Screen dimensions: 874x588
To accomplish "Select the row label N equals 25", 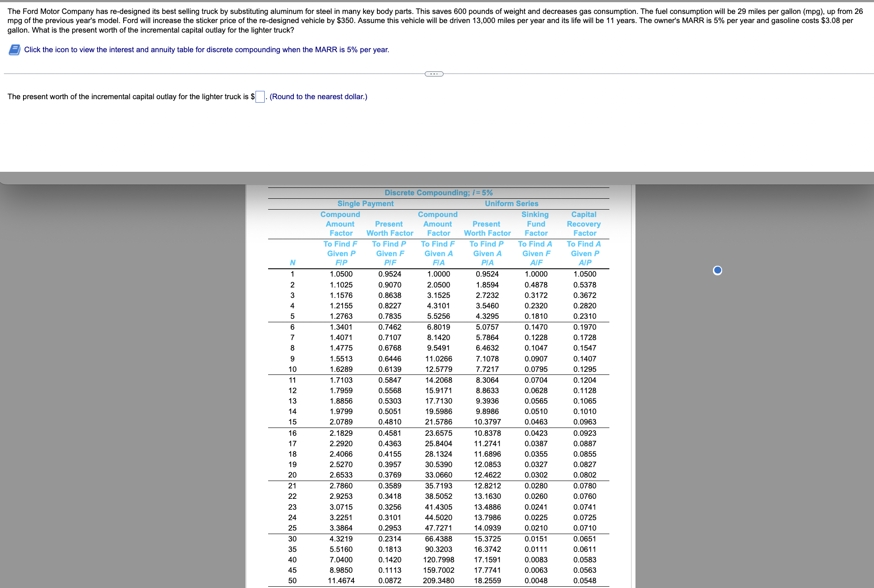I will [x=292, y=528].
